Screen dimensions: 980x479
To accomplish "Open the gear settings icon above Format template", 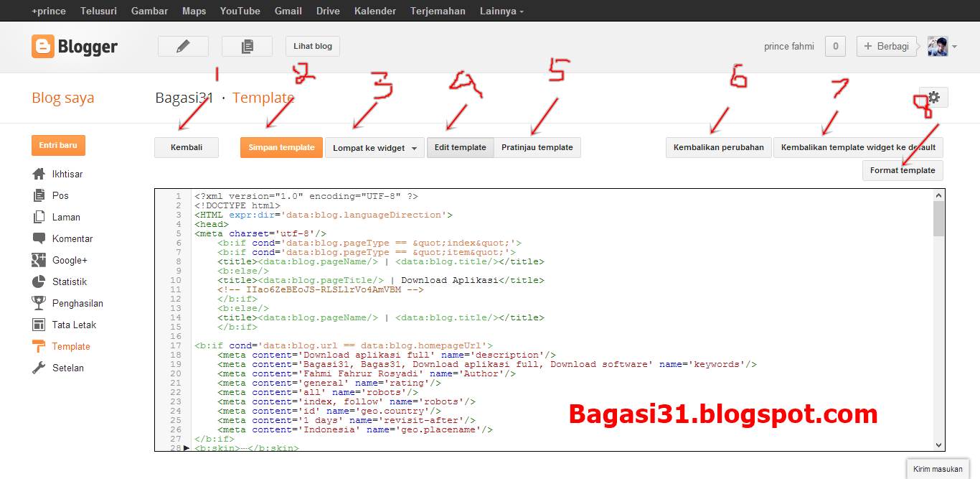I will [933, 96].
